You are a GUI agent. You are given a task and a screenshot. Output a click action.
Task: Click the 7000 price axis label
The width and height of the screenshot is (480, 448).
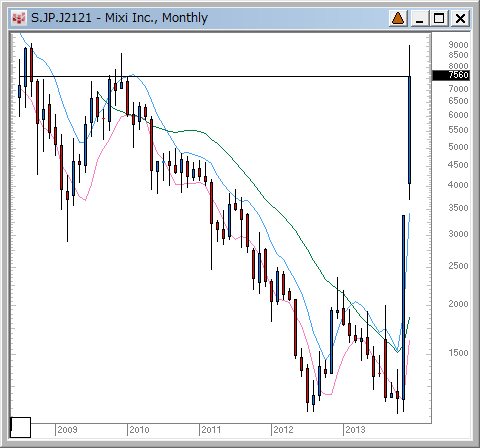tap(458, 89)
